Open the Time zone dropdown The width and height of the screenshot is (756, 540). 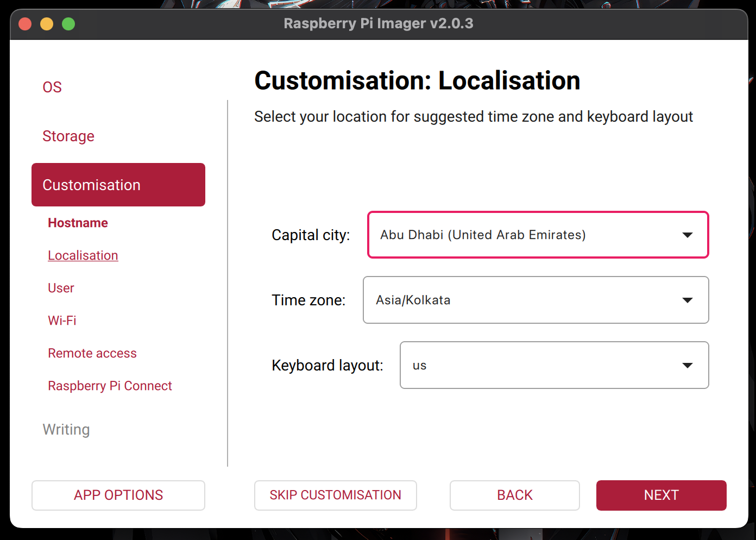click(536, 300)
